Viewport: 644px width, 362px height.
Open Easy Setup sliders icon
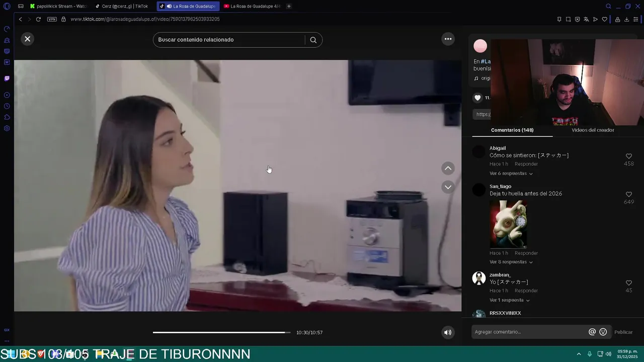pos(636,19)
